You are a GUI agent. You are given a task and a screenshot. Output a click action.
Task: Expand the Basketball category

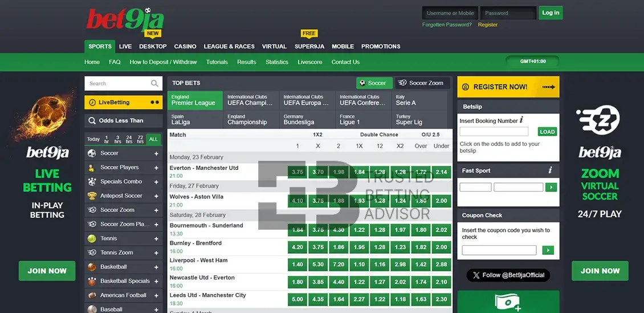[156, 267]
